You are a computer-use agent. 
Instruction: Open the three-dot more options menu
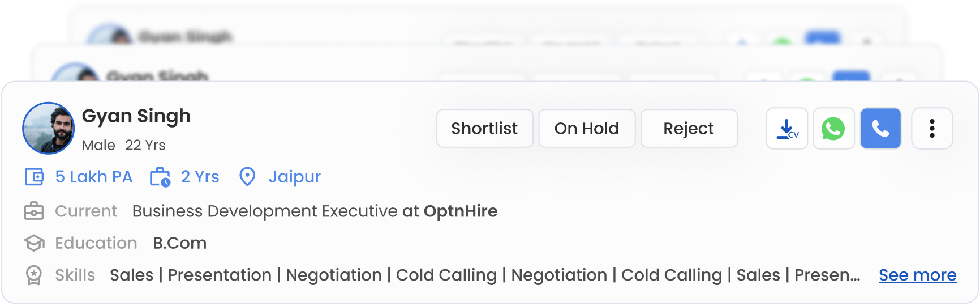point(932,129)
